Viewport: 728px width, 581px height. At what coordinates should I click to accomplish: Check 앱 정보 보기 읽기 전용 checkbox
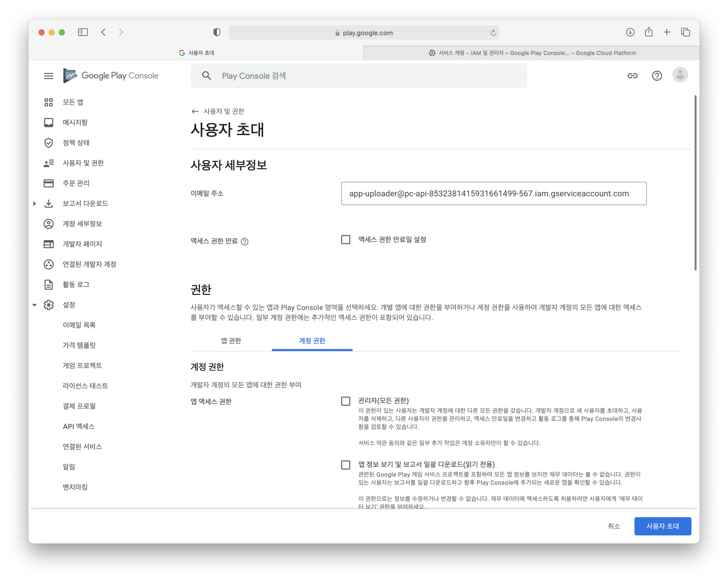[x=346, y=465]
